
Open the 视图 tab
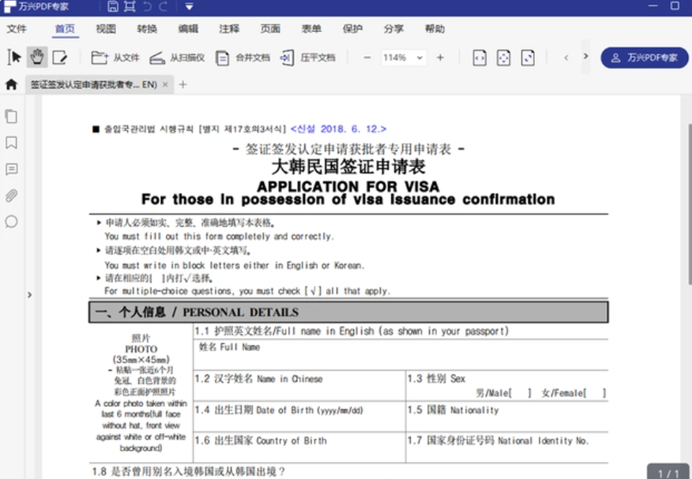106,29
